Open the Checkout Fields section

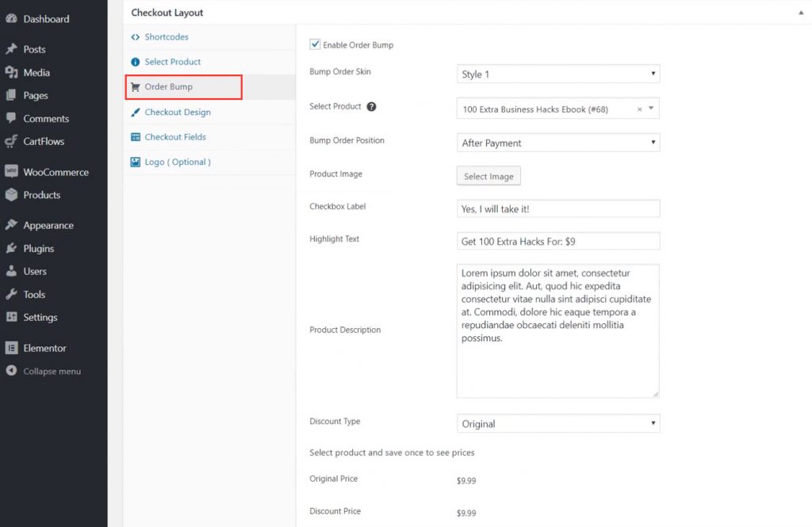coord(173,136)
